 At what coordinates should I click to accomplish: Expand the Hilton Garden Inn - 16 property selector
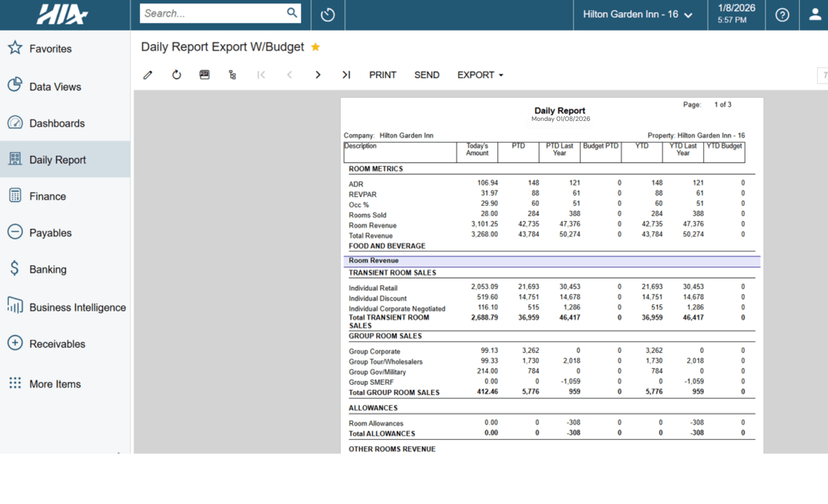639,14
